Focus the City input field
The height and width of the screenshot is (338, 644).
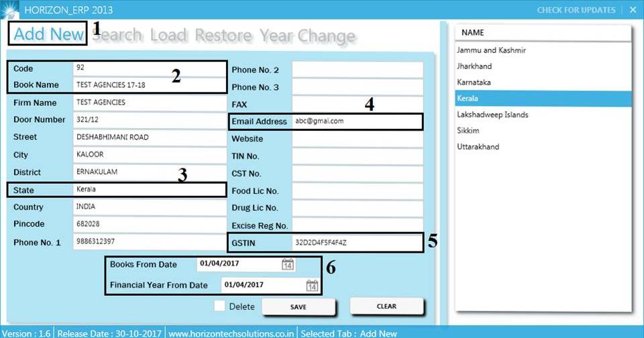(x=150, y=154)
